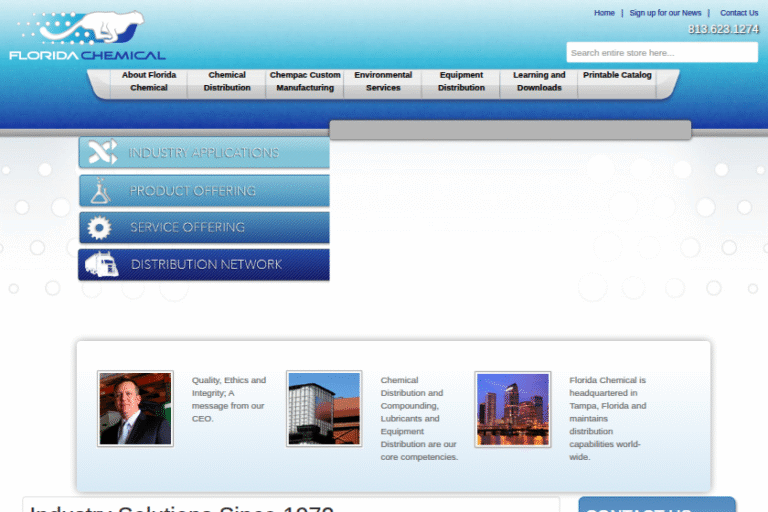Click the Industry Applications icon
Viewport: 768px width, 512px height.
tap(102, 153)
